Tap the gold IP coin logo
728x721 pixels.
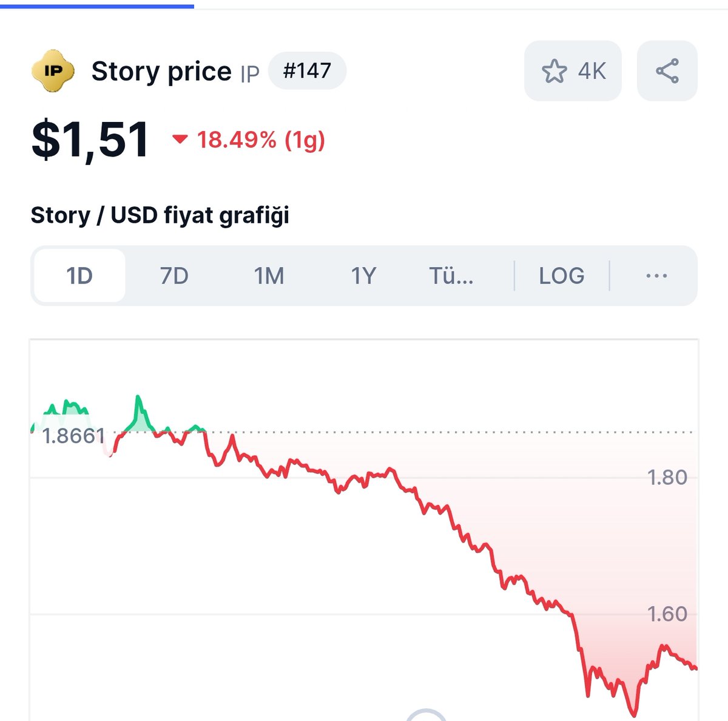53,71
